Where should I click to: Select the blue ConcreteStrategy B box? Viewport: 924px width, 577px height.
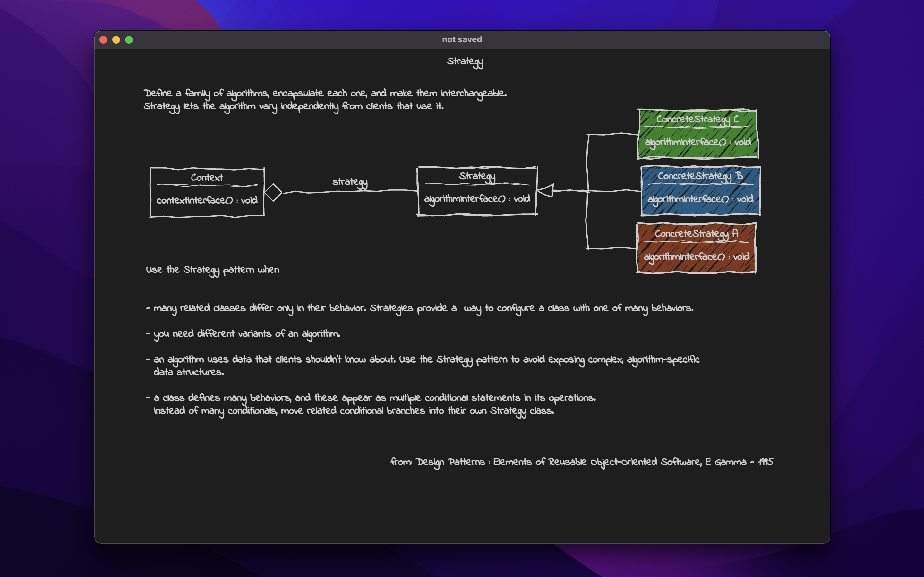point(700,191)
